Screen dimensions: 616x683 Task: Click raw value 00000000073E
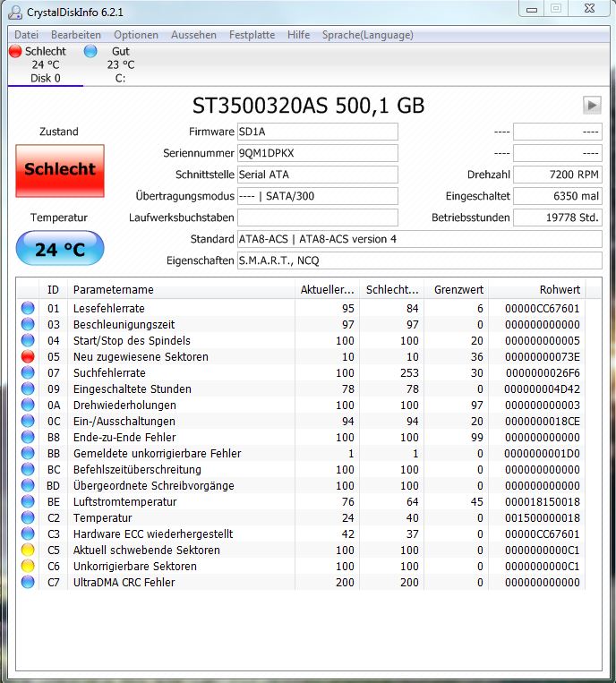click(x=543, y=357)
